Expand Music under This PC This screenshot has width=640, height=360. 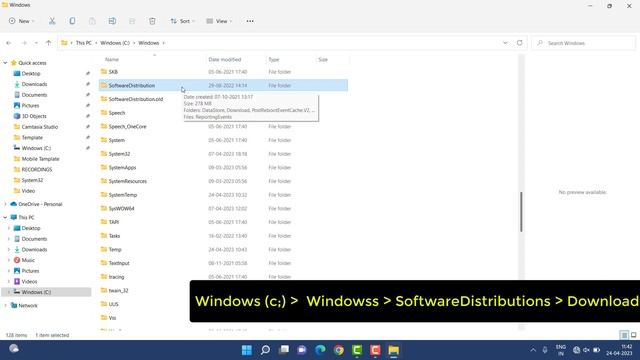click(9, 260)
